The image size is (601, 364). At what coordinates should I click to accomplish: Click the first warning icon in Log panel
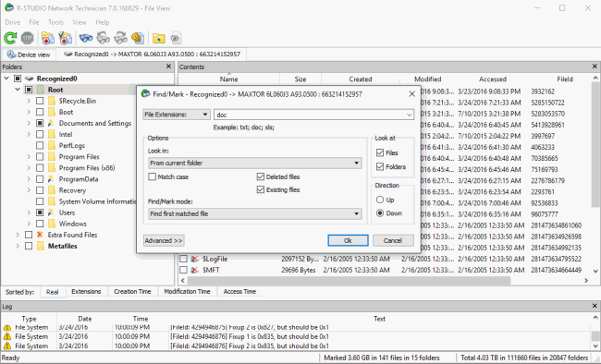6,328
